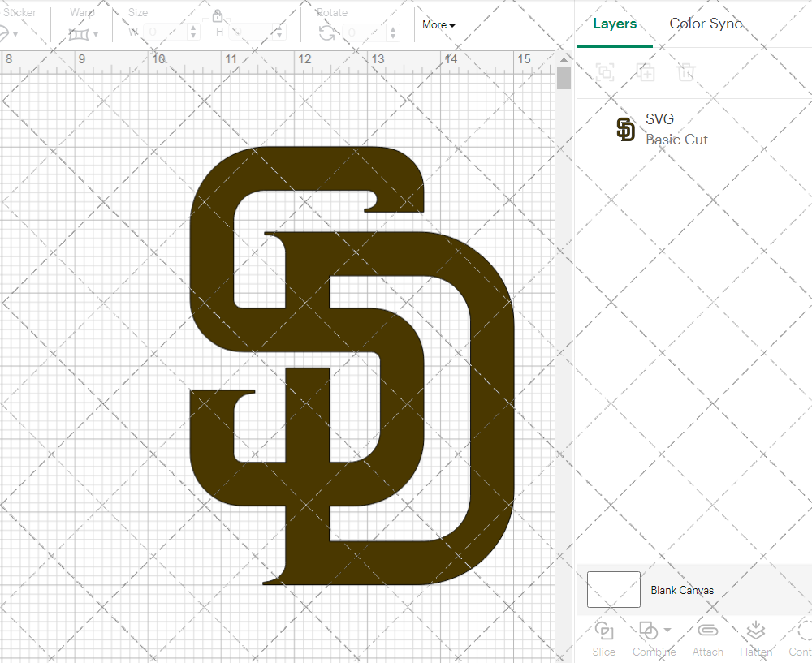Click the white Blank Canvas color swatch

coord(613,590)
